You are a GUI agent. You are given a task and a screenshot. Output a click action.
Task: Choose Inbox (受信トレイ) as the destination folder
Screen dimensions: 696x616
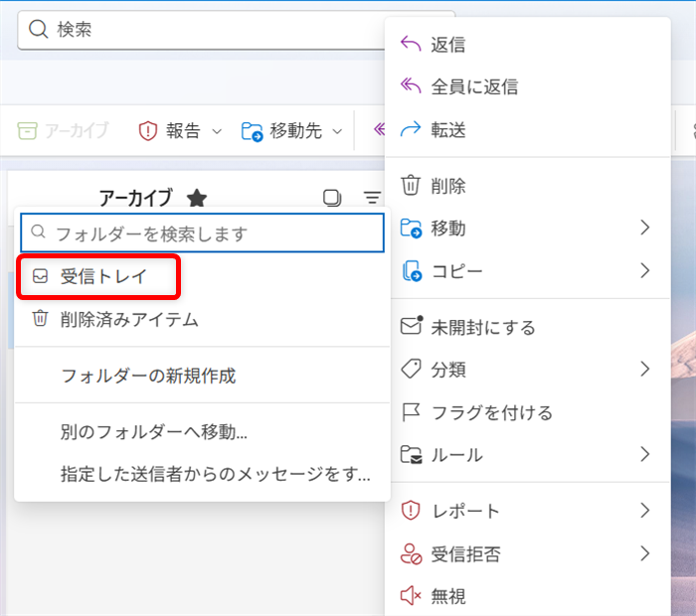click(x=102, y=277)
